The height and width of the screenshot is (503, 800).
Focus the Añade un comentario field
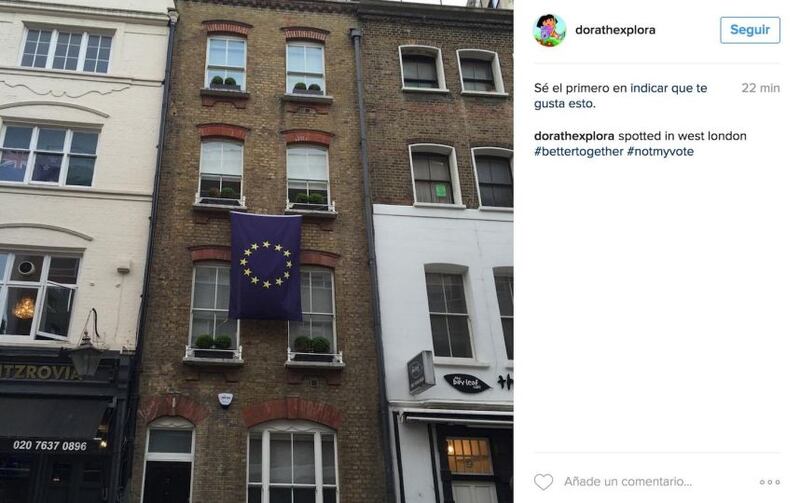pyautogui.click(x=628, y=482)
